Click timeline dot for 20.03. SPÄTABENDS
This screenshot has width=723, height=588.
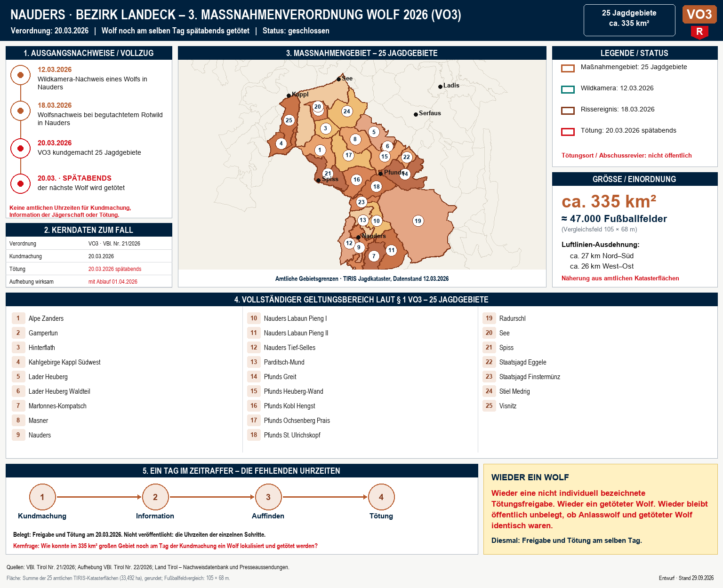20,184
